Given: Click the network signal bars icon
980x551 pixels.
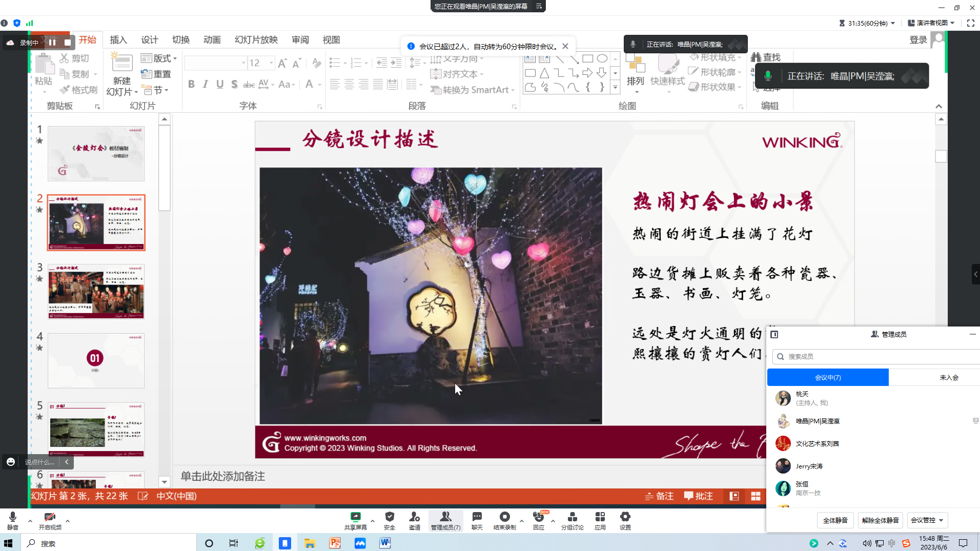Looking at the screenshot, I should coord(30,23).
